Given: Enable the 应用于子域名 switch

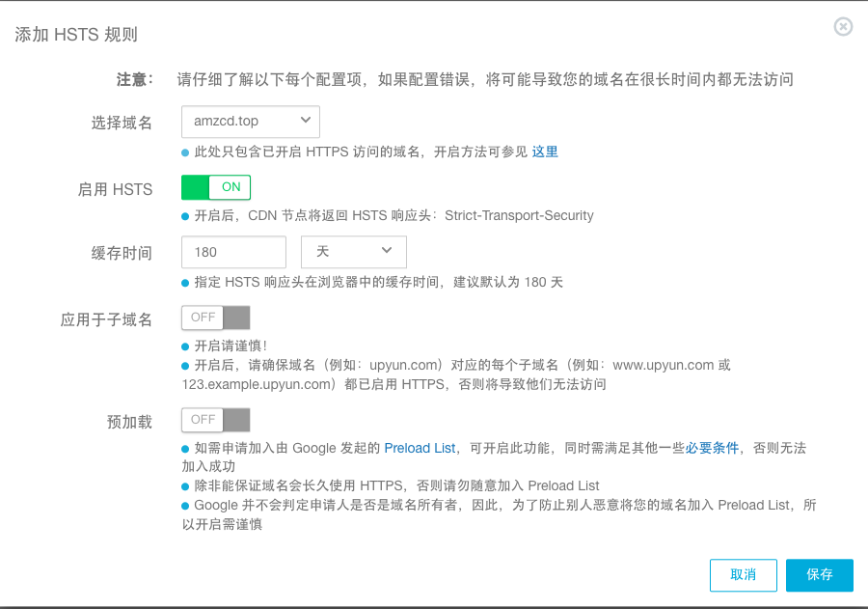Looking at the screenshot, I should coord(216,318).
